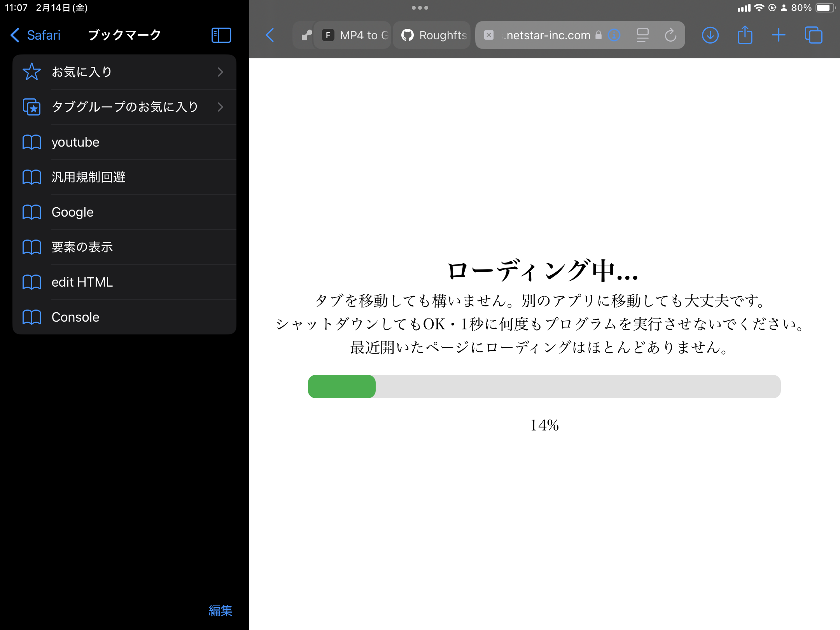Tap the three-dot multitasking menu
This screenshot has height=630, width=840.
click(x=420, y=8)
